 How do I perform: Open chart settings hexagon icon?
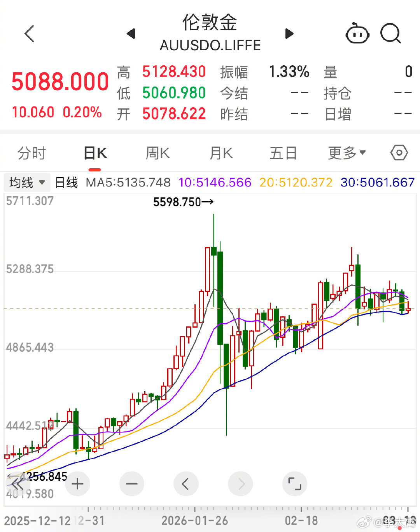pyautogui.click(x=399, y=153)
